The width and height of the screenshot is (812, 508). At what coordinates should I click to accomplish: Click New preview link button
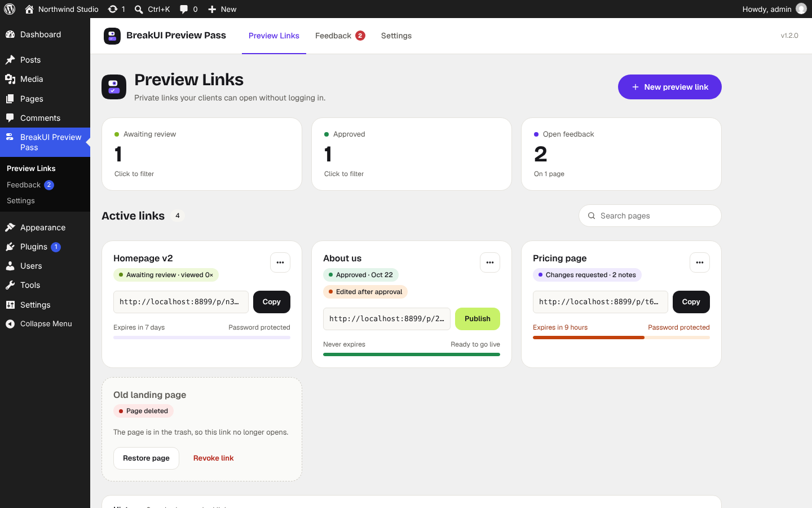point(670,87)
